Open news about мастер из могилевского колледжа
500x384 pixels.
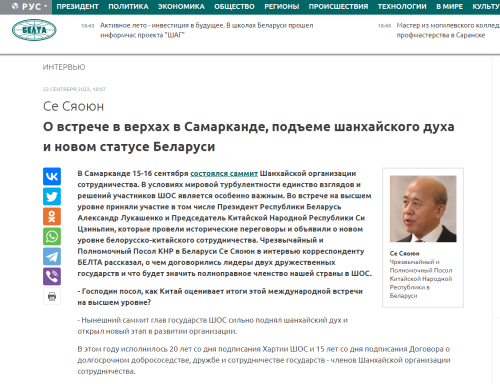[x=448, y=30]
